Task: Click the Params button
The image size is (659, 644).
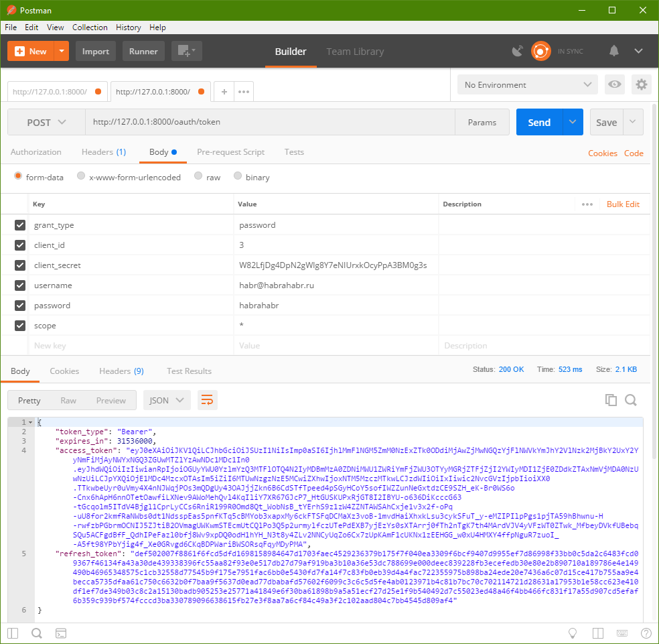Action: 482,122
